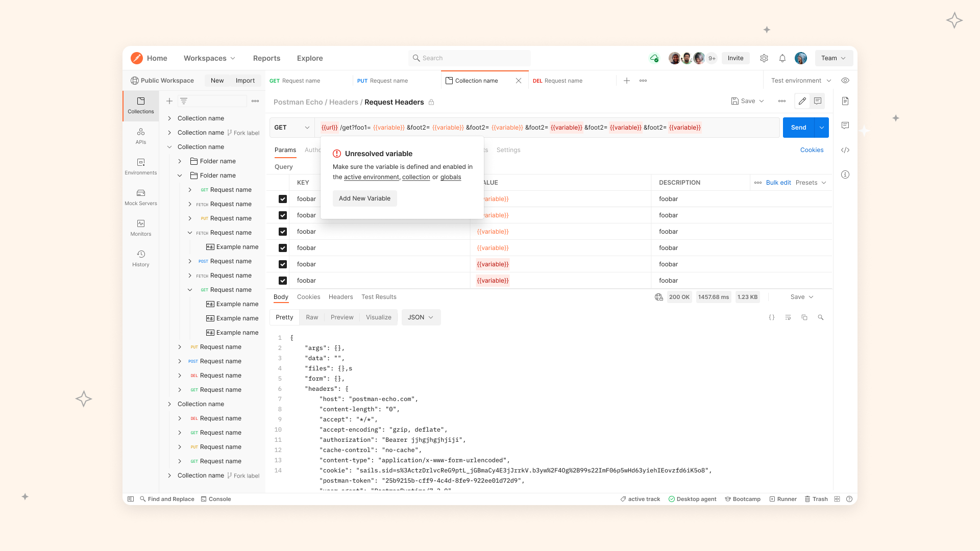This screenshot has width=980, height=551.
Task: Click the network globe icon near status
Action: pos(659,297)
